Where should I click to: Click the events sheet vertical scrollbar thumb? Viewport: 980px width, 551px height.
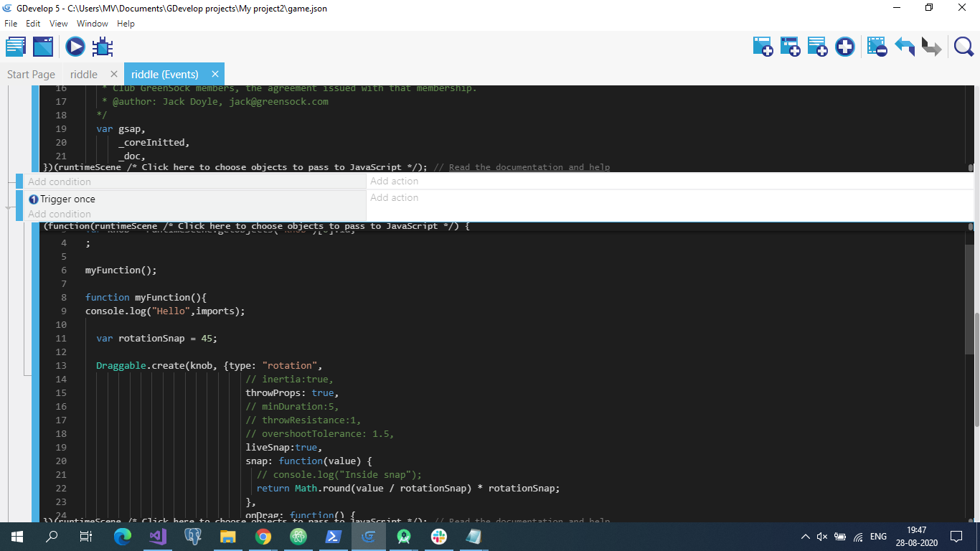[976, 369]
